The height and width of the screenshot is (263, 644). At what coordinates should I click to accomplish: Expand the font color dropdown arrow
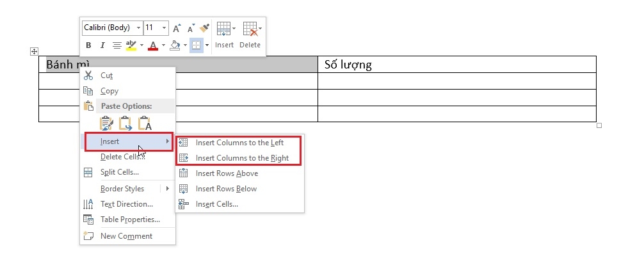point(163,45)
